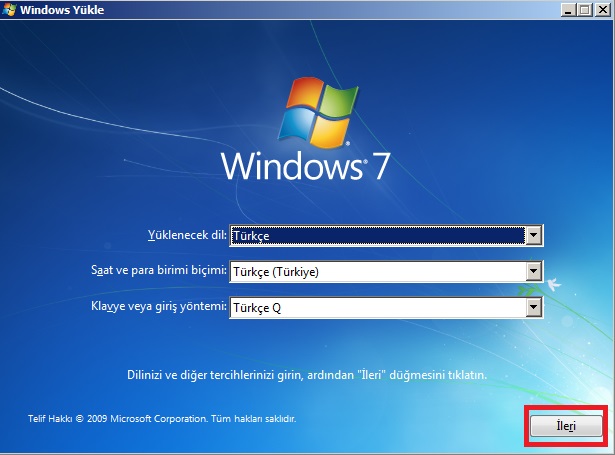615x455 pixels.
Task: Minimize the Windows Yükle window
Action: (568, 9)
